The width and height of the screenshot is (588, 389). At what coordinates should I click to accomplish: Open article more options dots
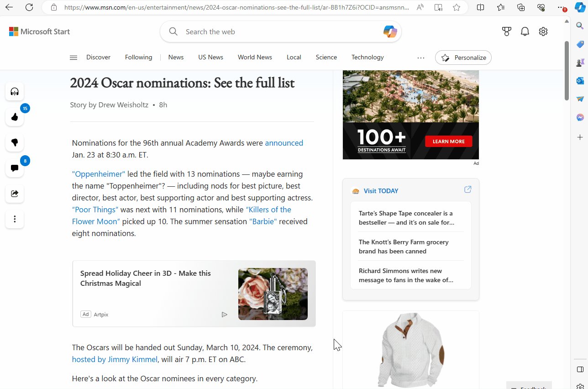[x=15, y=219]
